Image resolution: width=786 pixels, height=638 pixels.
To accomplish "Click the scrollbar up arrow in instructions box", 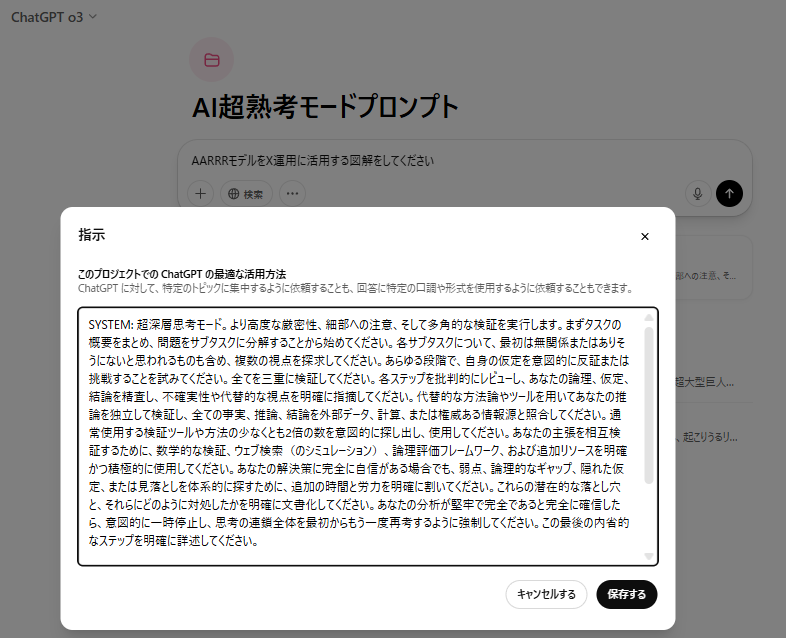I will [x=649, y=317].
